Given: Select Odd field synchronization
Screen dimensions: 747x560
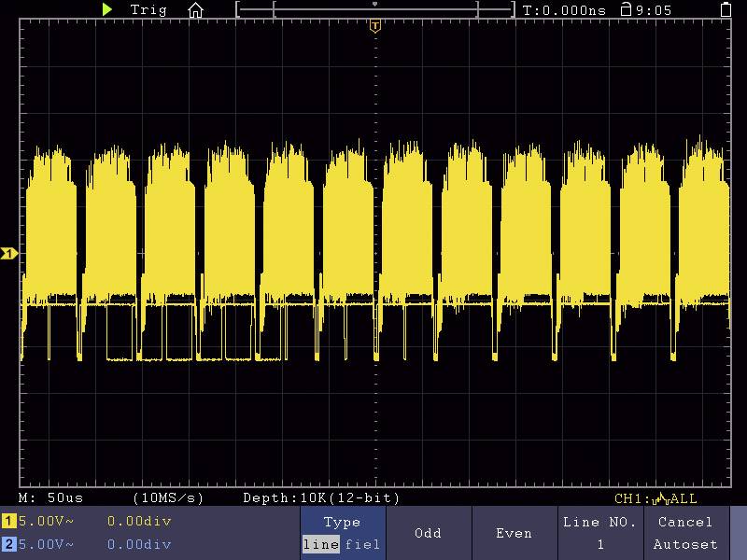Looking at the screenshot, I should (428, 533).
